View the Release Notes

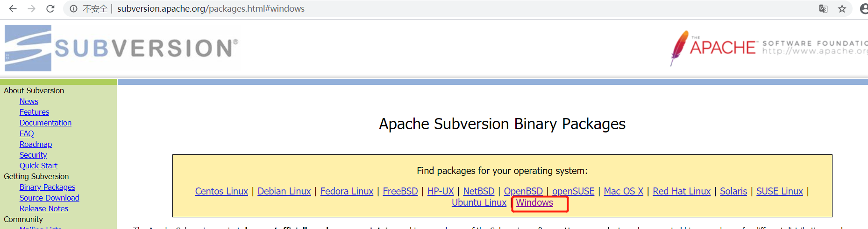(x=43, y=208)
